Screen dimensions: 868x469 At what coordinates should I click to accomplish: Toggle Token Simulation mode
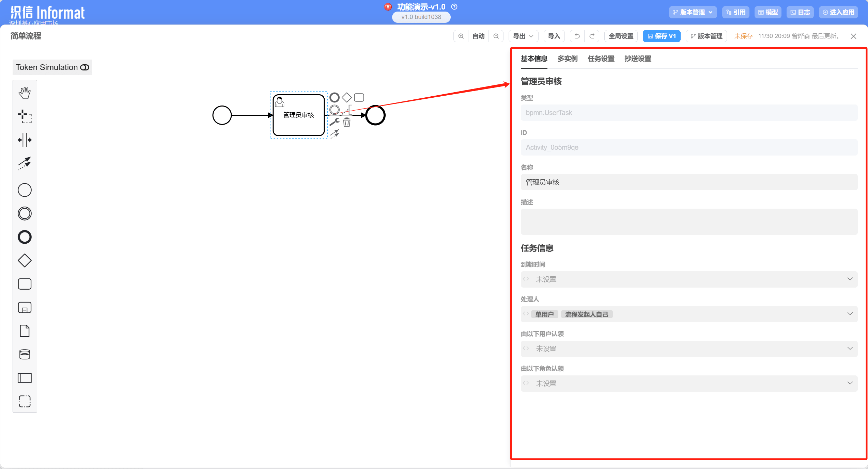(x=52, y=67)
